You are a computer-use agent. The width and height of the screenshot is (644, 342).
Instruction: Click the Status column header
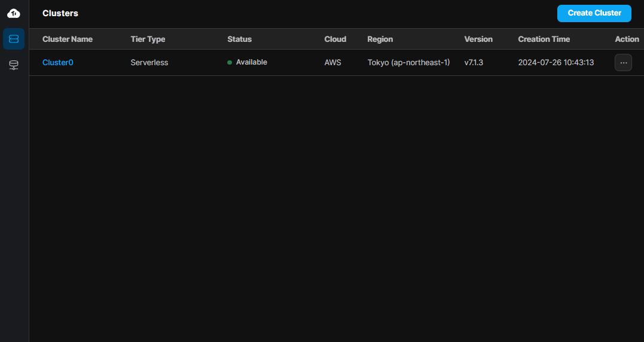pos(239,39)
